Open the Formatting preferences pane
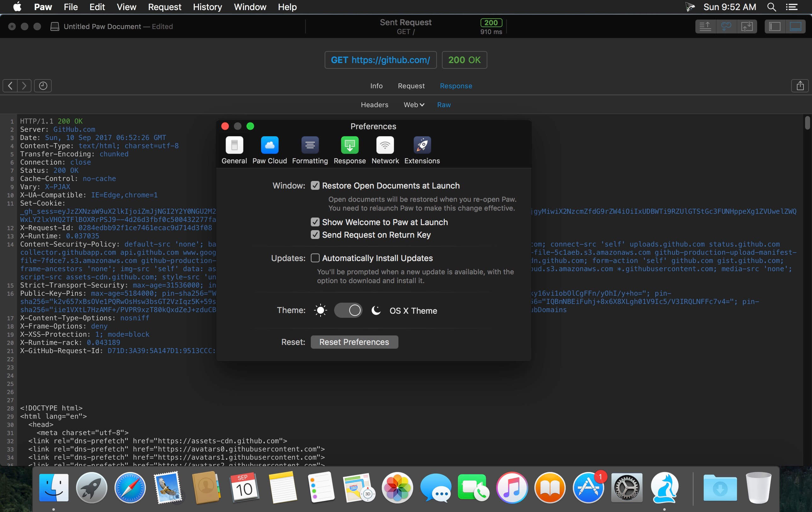 click(x=310, y=150)
